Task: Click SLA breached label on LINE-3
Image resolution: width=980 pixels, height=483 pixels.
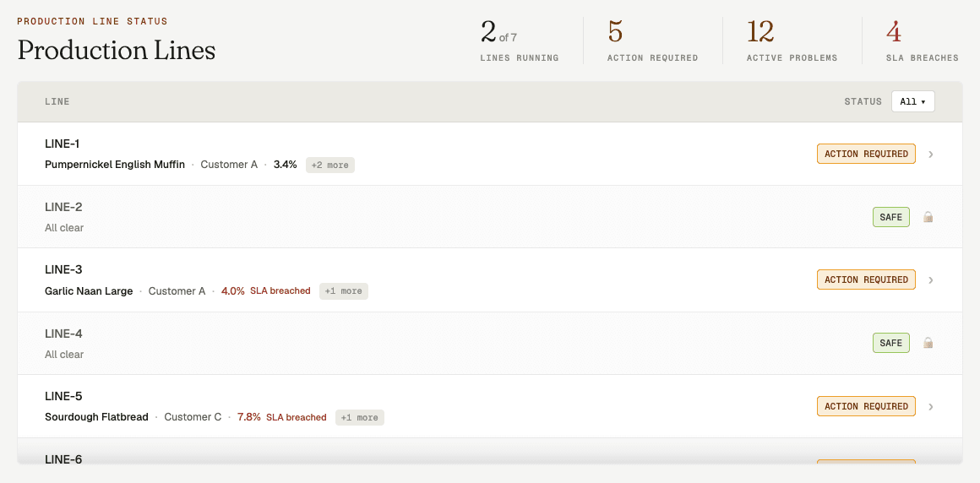Action: pos(280,291)
